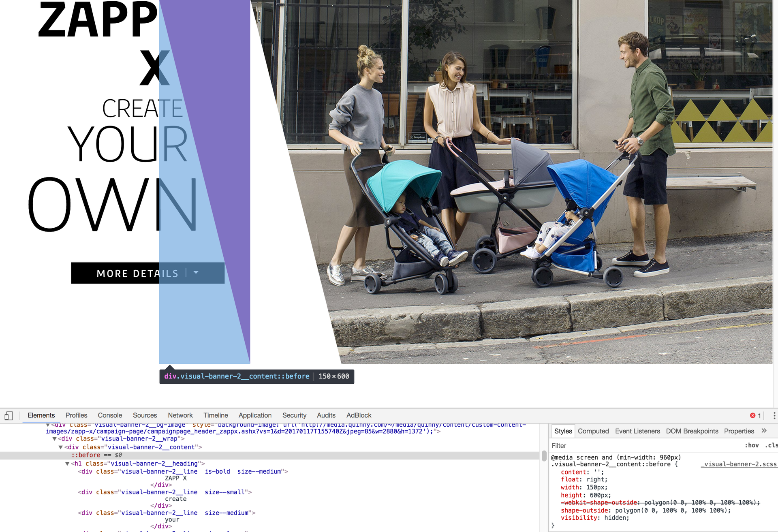
Task: Click the struck-through -webkit-shape-outside declaration
Action: (x=660, y=502)
